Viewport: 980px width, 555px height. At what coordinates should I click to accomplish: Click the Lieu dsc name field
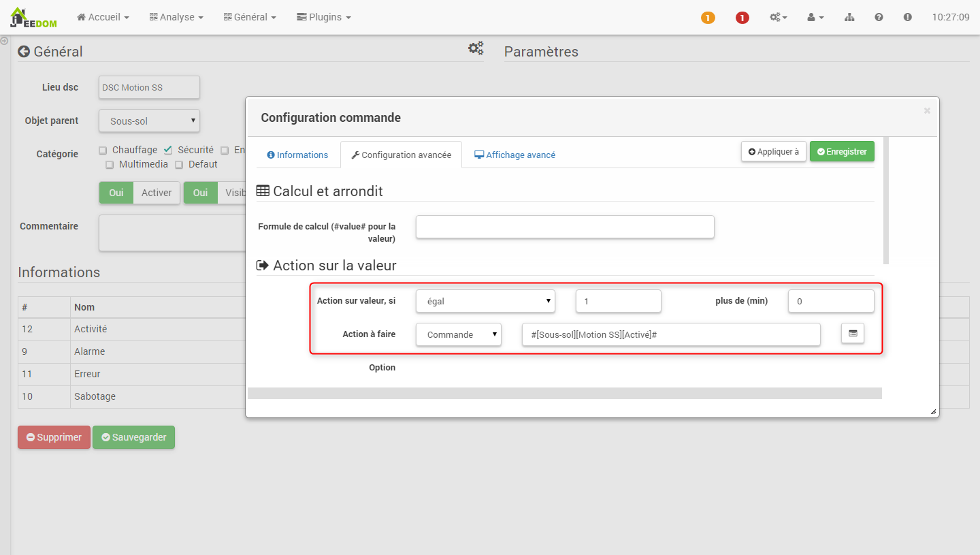point(149,87)
